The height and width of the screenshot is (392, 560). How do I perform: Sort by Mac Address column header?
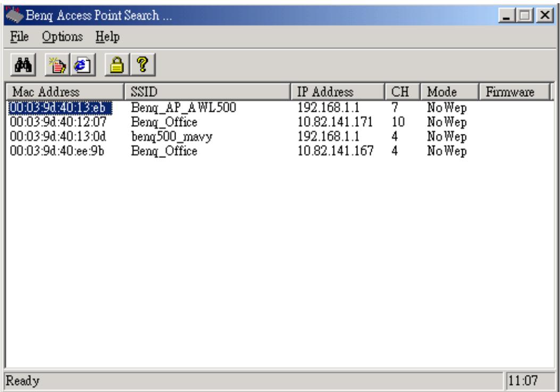[x=65, y=92]
